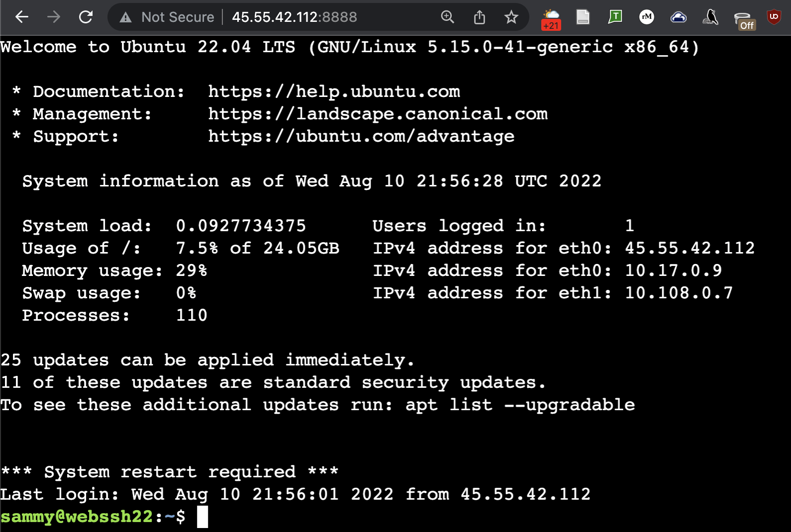Click the browser back arrow
This screenshot has height=532, width=791.
[x=22, y=17]
